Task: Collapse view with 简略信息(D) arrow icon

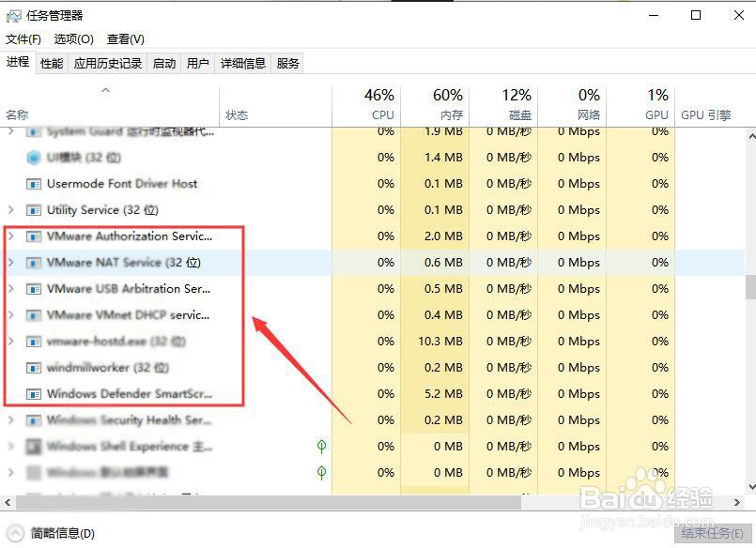Action: tap(15, 533)
